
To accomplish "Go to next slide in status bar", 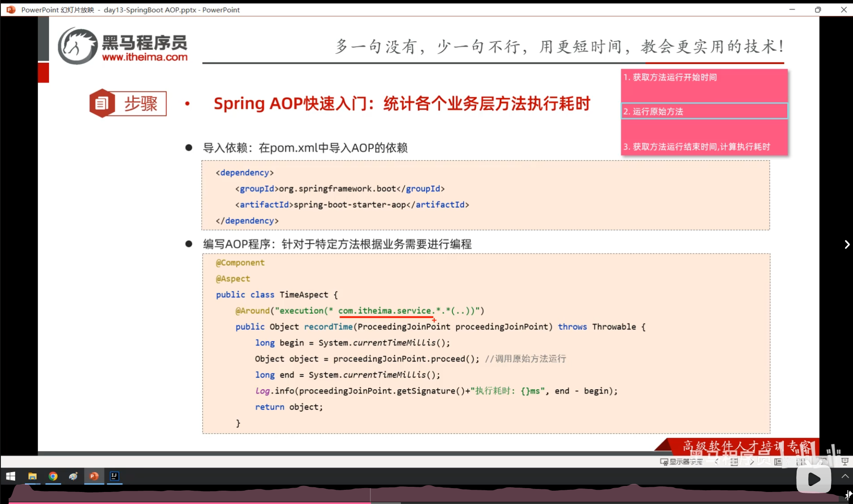I will coord(752,461).
